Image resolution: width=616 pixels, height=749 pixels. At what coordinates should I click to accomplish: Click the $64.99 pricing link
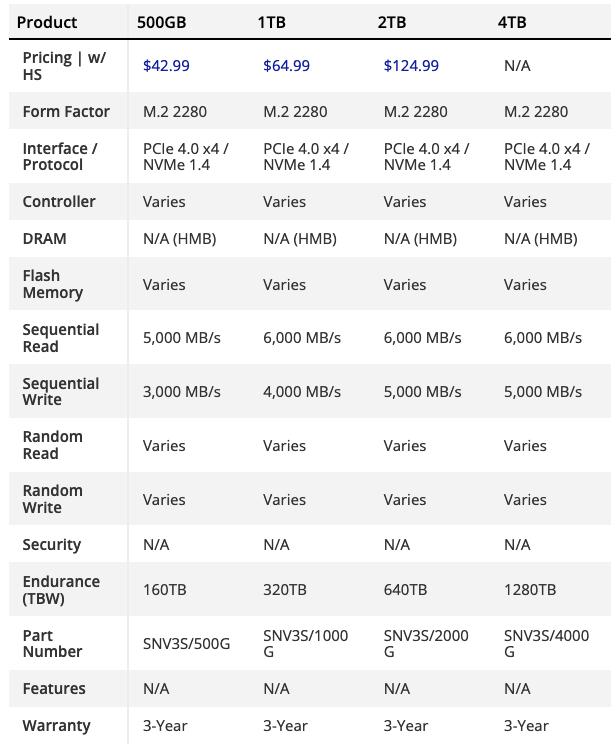[286, 66]
